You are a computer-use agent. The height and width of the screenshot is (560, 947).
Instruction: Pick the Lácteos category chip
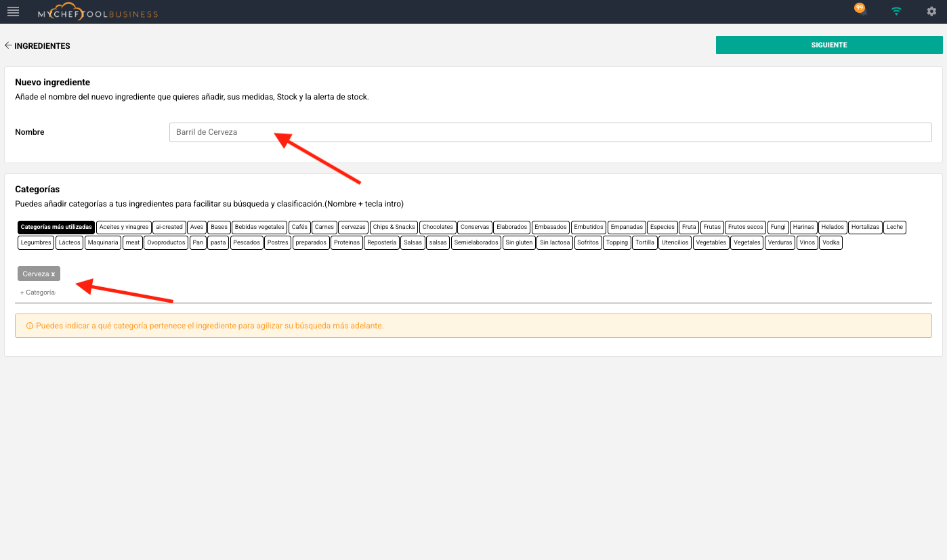tap(69, 242)
